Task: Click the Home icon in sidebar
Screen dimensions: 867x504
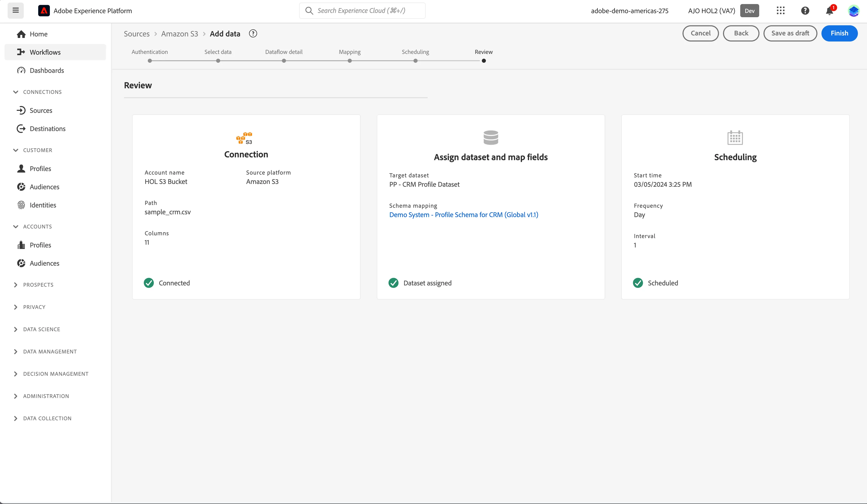Action: click(21, 34)
